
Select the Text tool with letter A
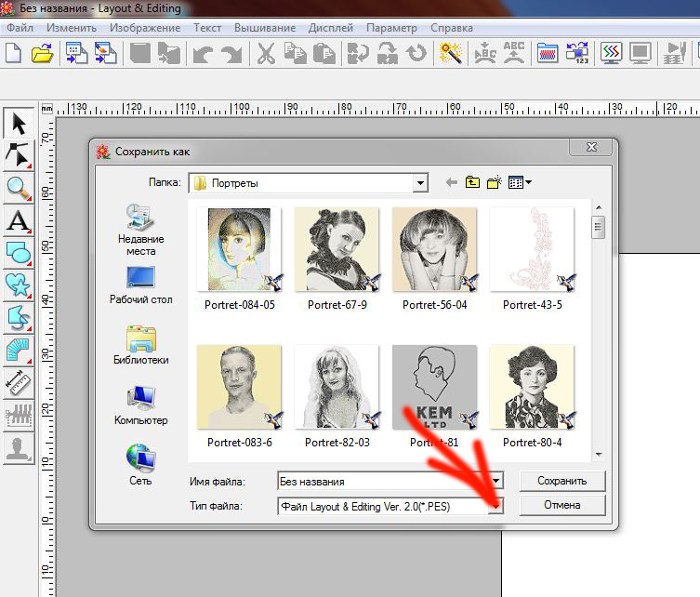coord(18,220)
